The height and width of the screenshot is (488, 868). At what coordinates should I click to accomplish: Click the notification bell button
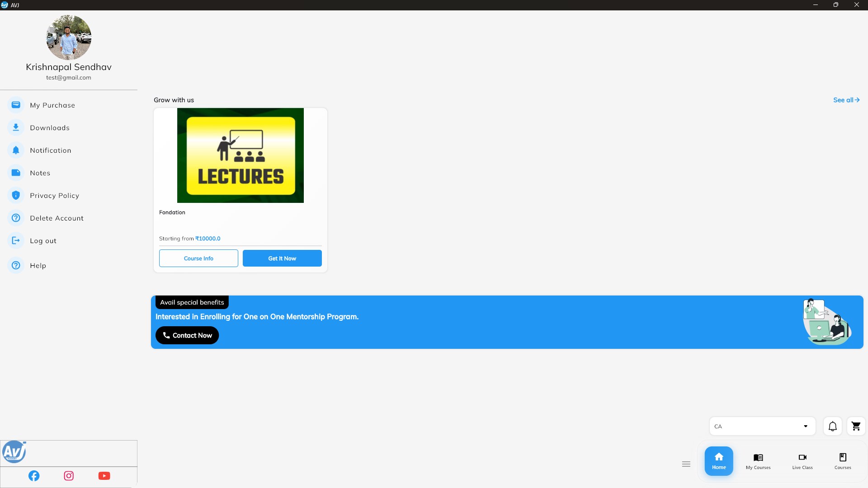click(833, 426)
